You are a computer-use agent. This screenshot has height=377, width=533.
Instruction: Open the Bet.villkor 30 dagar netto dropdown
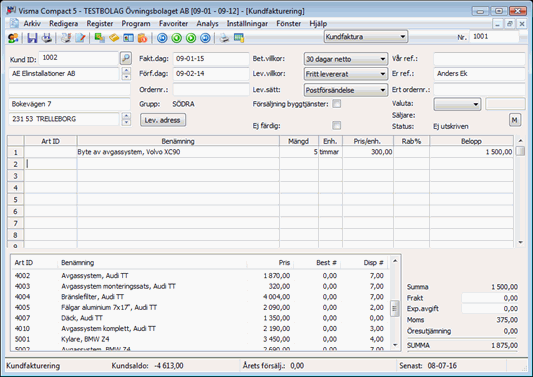(x=346, y=59)
